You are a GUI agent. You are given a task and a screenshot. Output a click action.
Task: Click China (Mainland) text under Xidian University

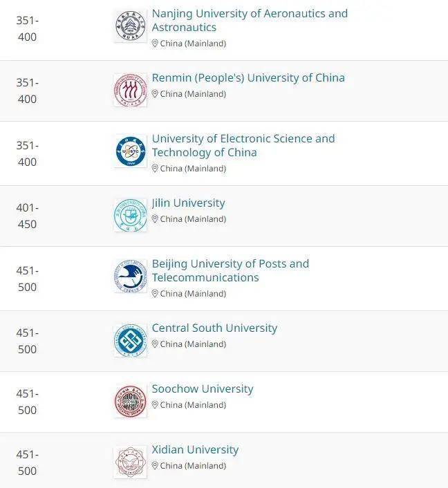click(193, 466)
